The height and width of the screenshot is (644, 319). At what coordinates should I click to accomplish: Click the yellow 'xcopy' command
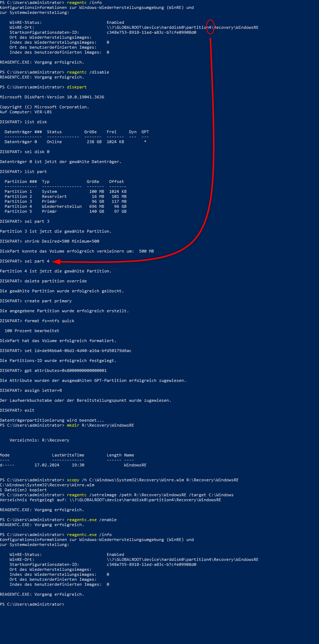(73, 480)
